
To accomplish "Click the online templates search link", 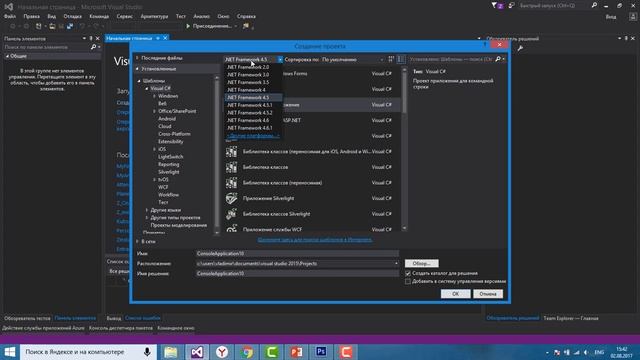I will [x=315, y=240].
